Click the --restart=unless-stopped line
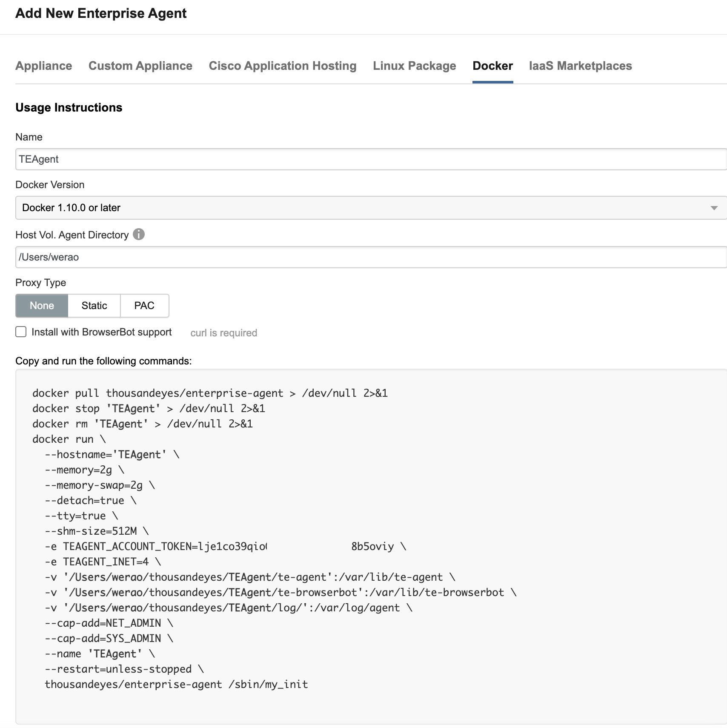Viewport: 727px width, 728px height. coord(125,669)
